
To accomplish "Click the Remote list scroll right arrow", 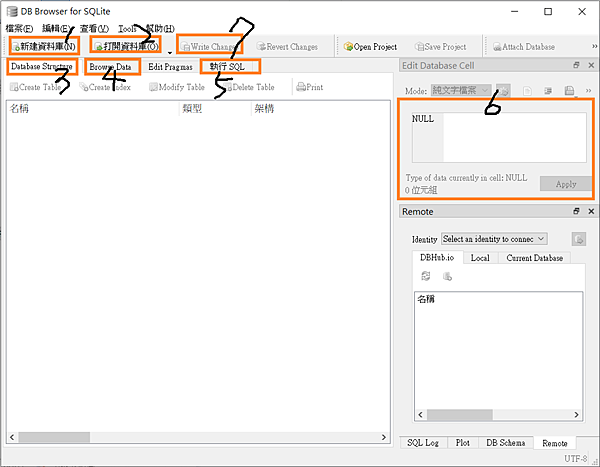I will click(x=576, y=415).
